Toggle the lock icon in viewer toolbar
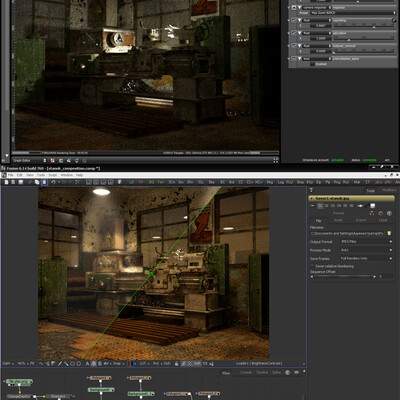This screenshot has width=400, height=400. tap(176, 364)
